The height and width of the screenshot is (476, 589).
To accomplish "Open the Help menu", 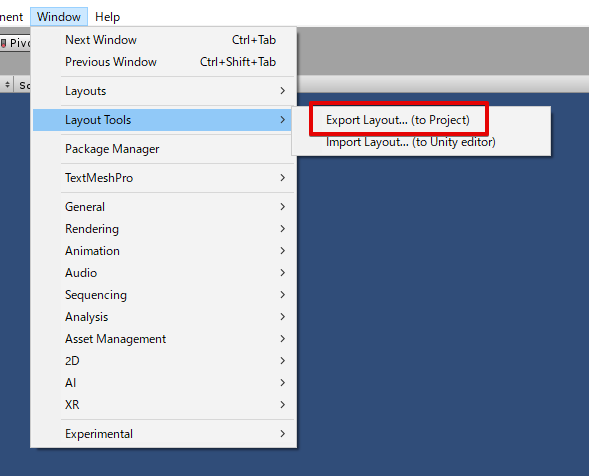I will [x=107, y=17].
